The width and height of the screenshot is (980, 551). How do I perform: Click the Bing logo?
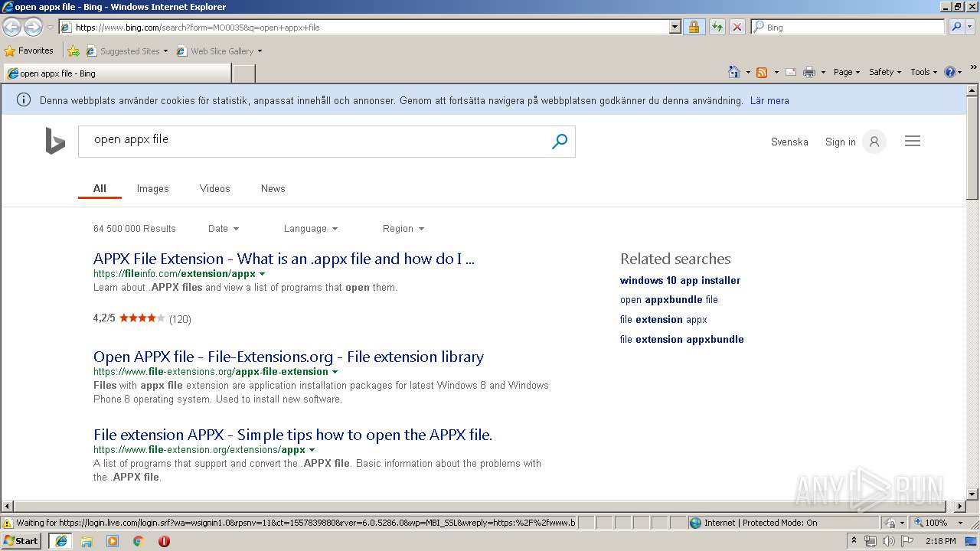pos(55,142)
